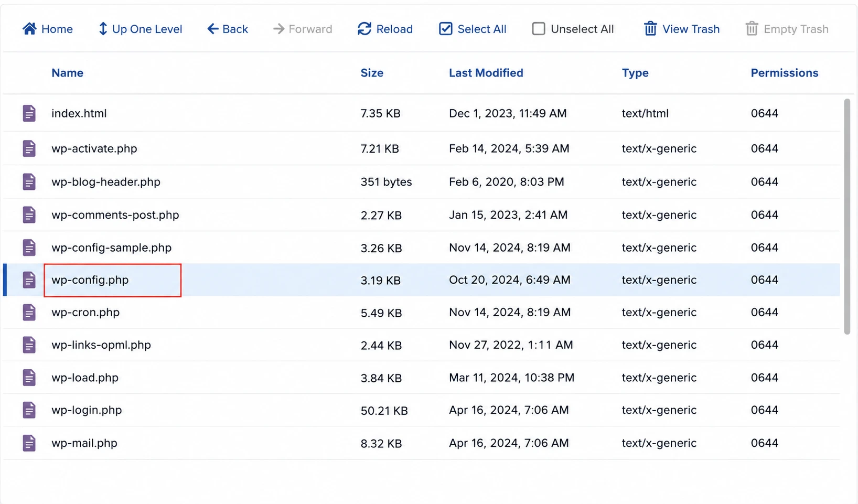The height and width of the screenshot is (504, 858).
Task: Click date Feb 6, 2020, 8:03 PM
Action: coord(507,183)
